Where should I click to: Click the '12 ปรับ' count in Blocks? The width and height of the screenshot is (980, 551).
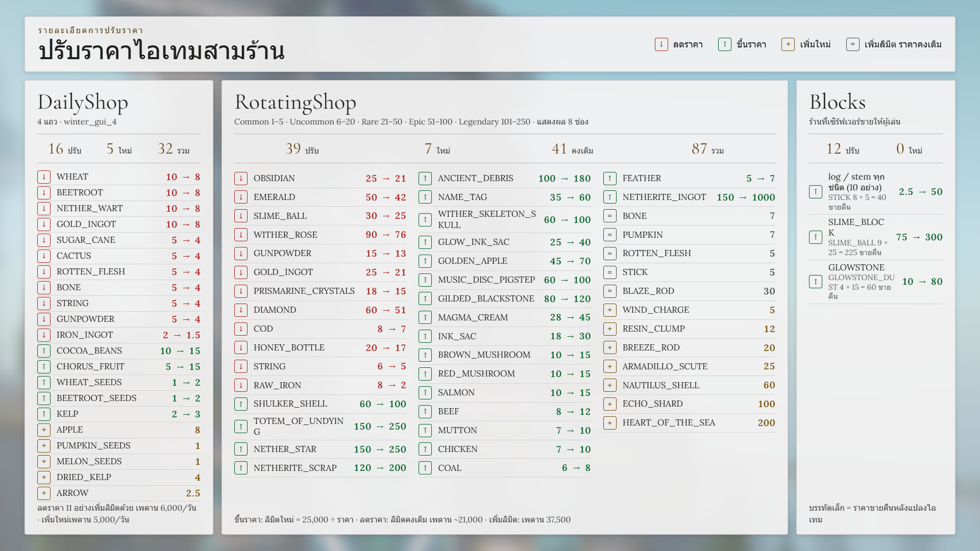click(x=843, y=149)
